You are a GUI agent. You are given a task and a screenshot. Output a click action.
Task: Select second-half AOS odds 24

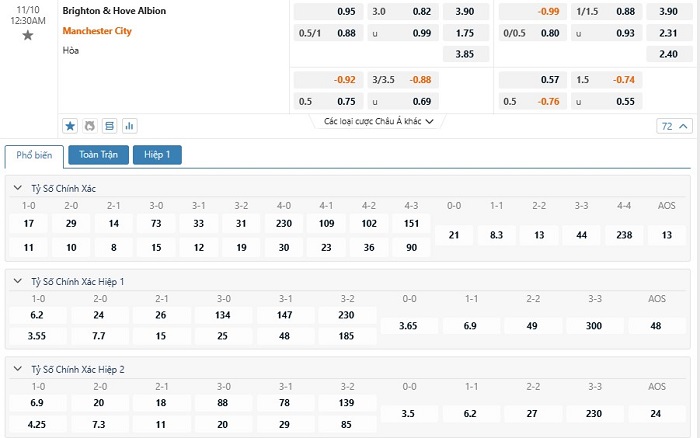[656, 413]
